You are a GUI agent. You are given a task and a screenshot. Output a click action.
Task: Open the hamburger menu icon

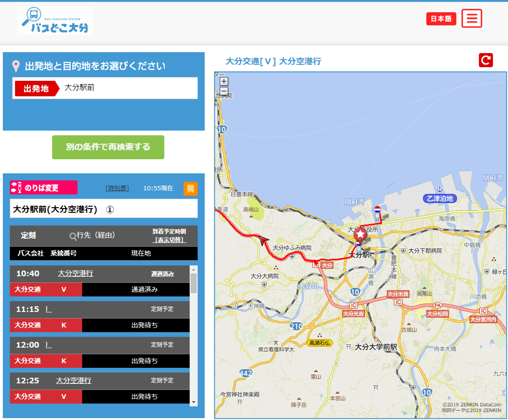click(472, 18)
